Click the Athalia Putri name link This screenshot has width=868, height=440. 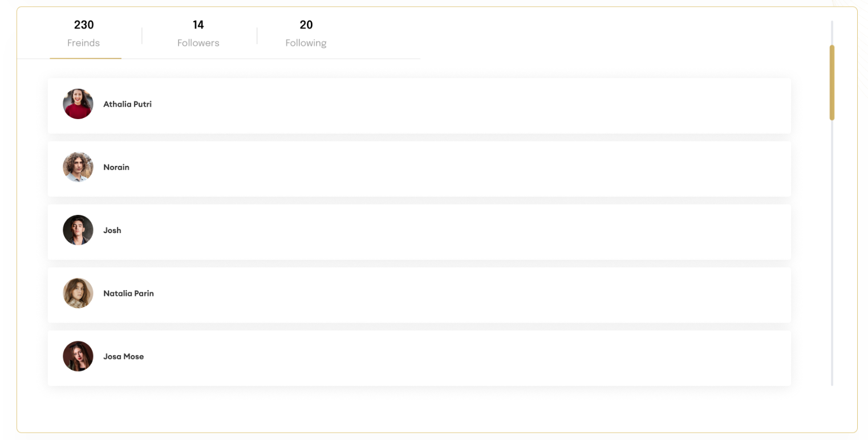[127, 104]
